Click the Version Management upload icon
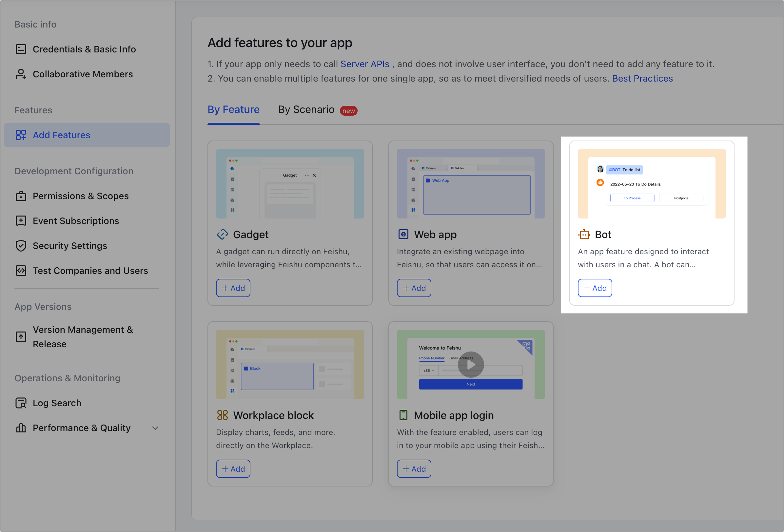 21,337
